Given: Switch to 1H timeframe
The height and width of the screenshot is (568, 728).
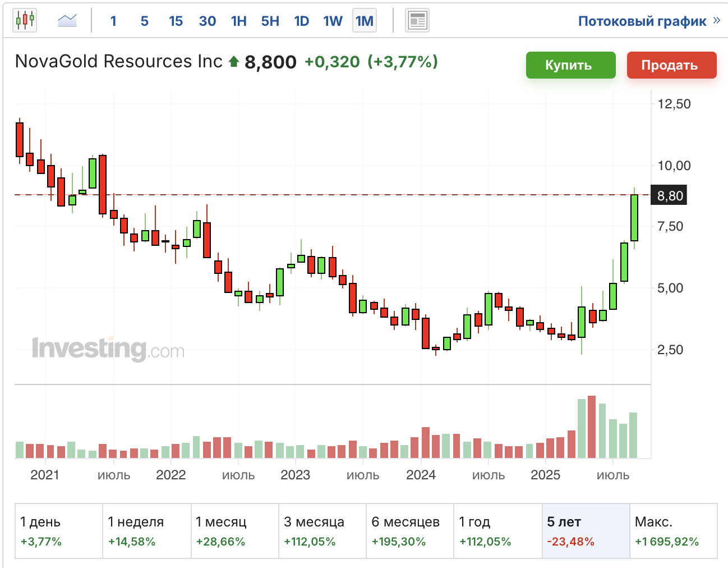Looking at the screenshot, I should point(238,21).
